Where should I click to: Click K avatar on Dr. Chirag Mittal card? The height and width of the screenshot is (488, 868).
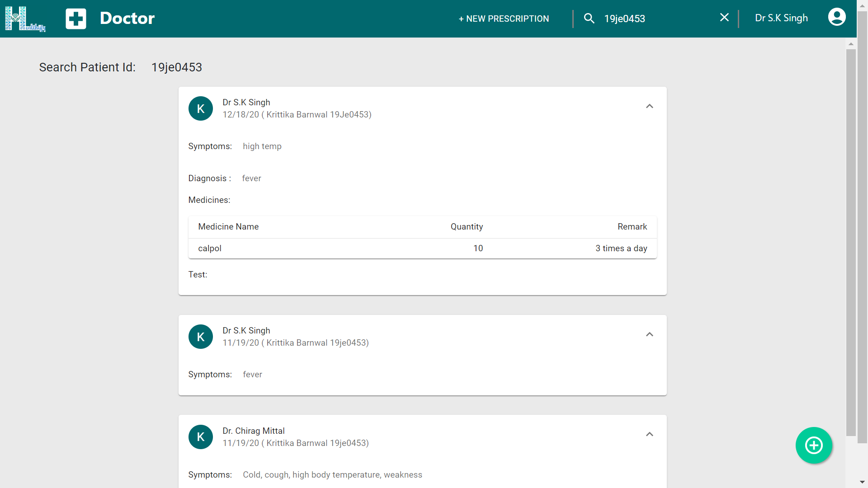(x=201, y=436)
